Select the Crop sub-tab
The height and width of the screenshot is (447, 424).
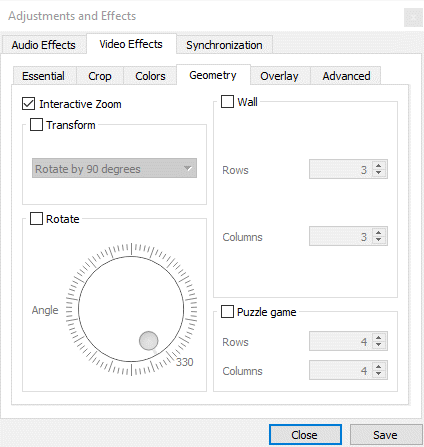pos(100,76)
